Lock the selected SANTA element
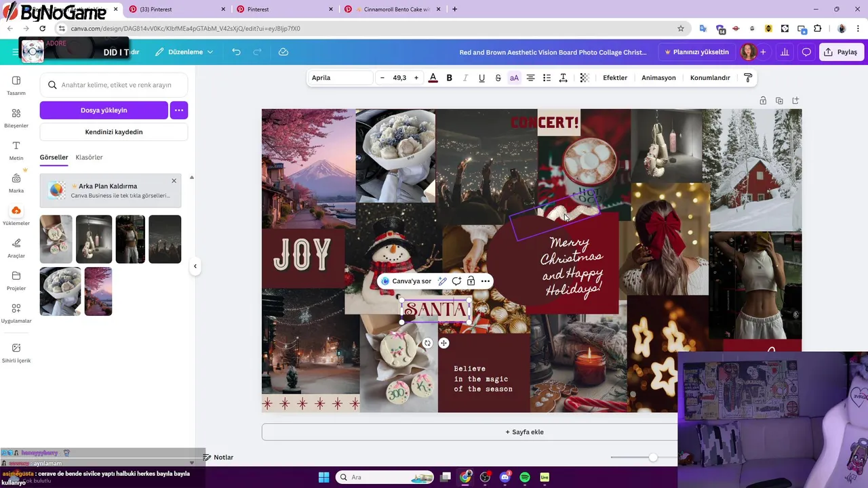This screenshot has width=868, height=488. click(x=471, y=281)
